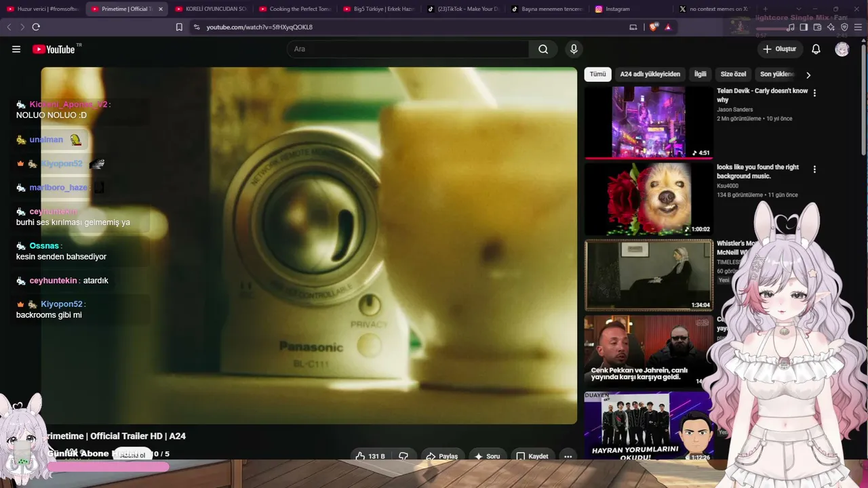Click the Primetime trailer video player
Image resolution: width=868 pixels, height=488 pixels.
click(309, 245)
